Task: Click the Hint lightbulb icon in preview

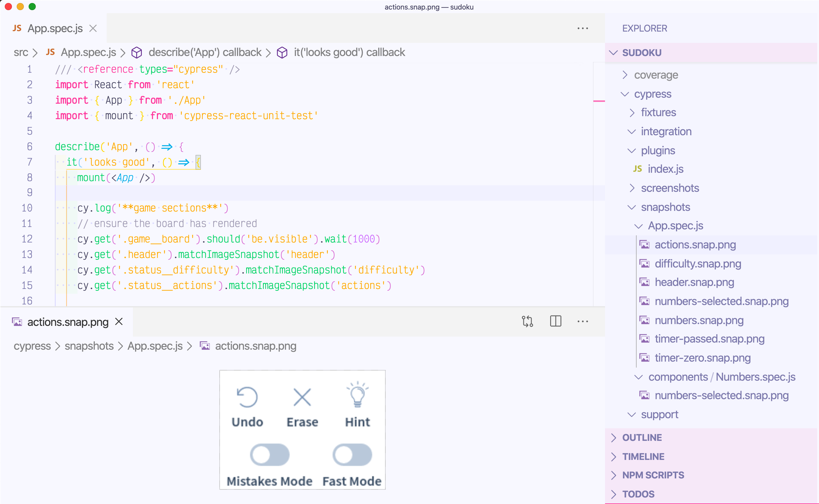Action: tap(357, 395)
